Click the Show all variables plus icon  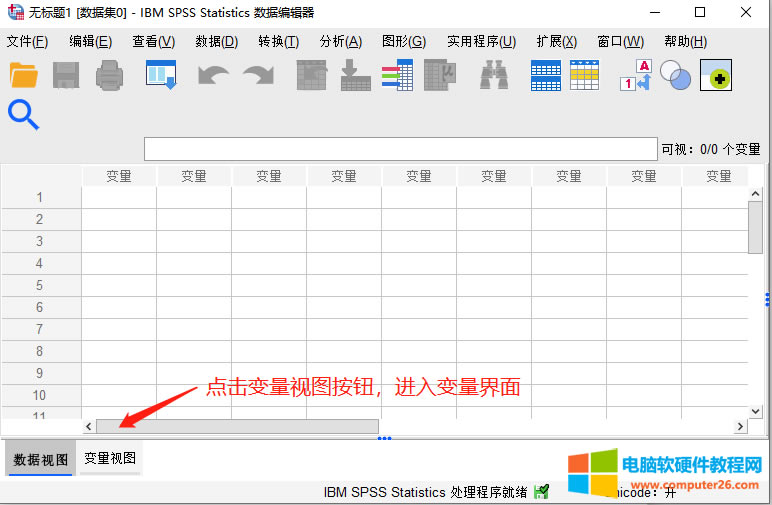[x=716, y=75]
